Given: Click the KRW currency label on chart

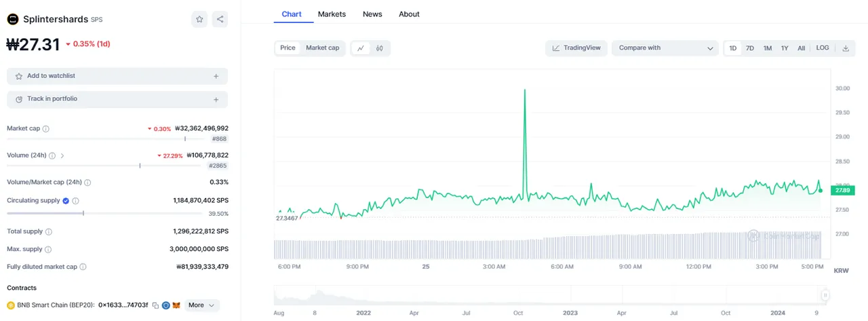Looking at the screenshot, I should pos(841,270).
